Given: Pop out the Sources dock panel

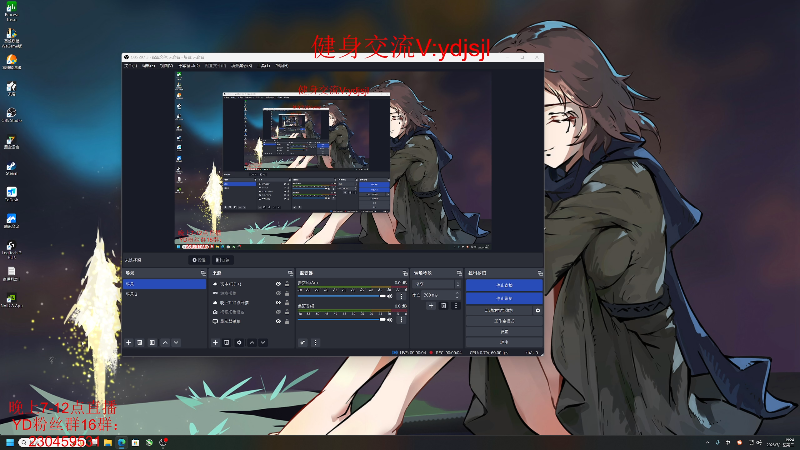Looking at the screenshot, I should pyautogui.click(x=290, y=273).
